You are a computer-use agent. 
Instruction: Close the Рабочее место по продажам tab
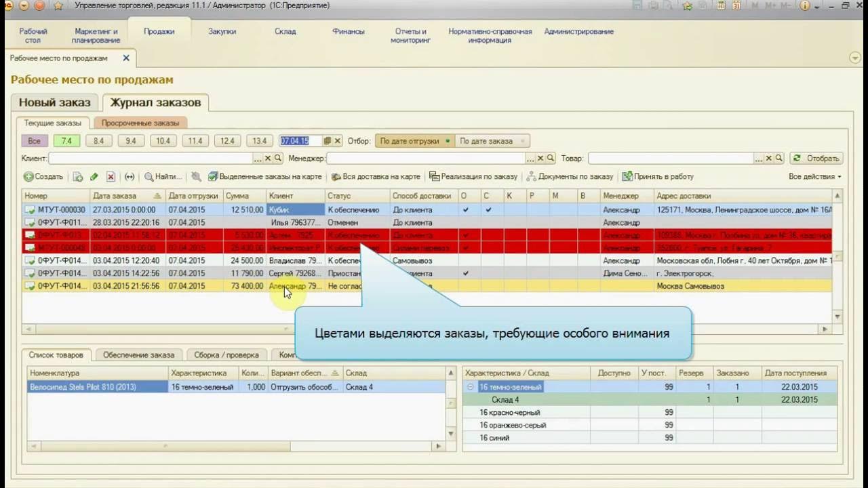coord(126,58)
